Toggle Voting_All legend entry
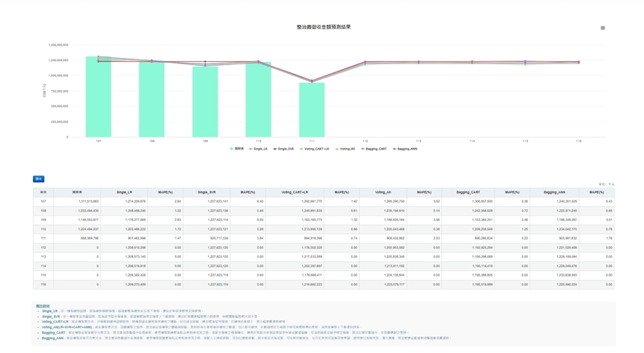The image size is (644, 353). tap(345, 149)
